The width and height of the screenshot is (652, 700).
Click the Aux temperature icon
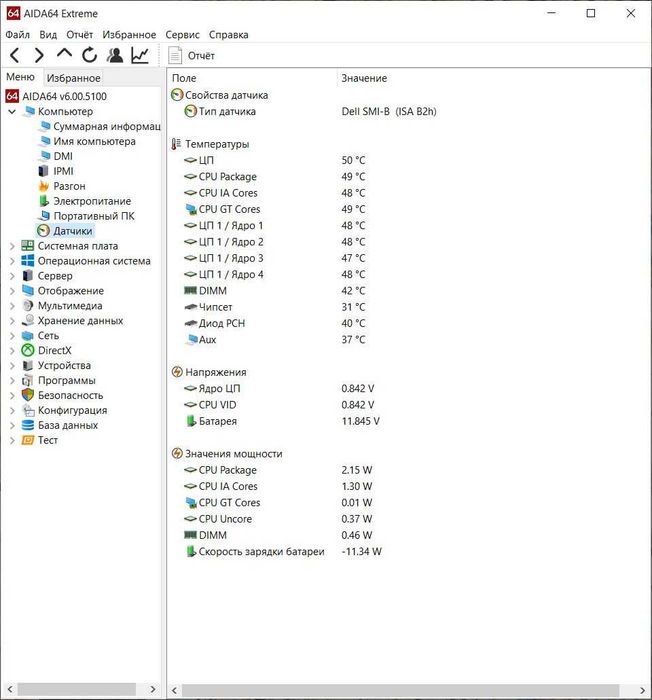[191, 339]
